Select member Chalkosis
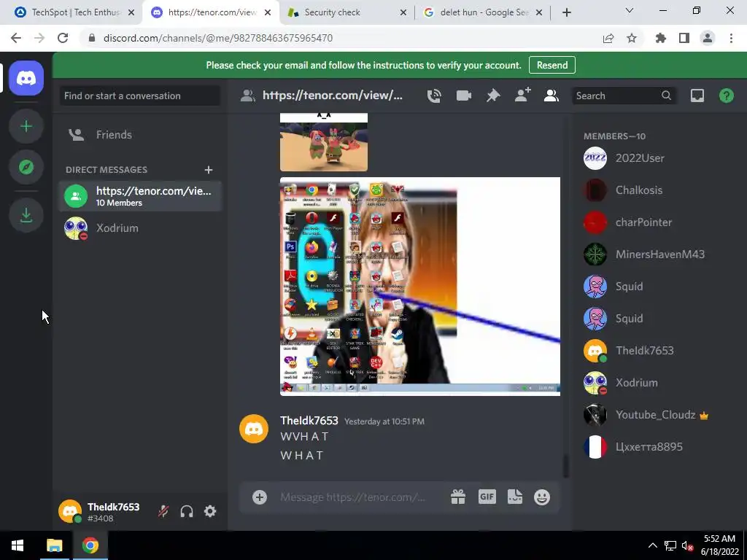 (659, 190)
